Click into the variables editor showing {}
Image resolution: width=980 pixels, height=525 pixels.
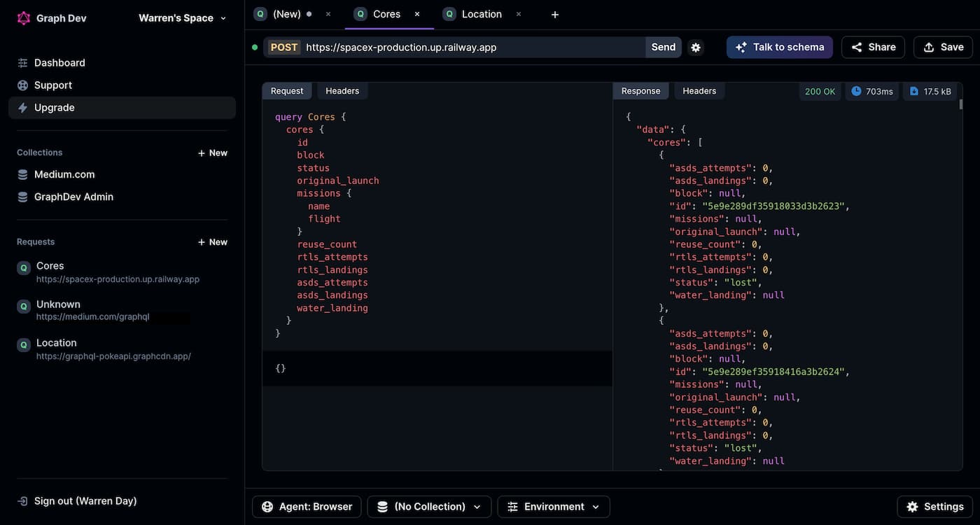pyautogui.click(x=437, y=368)
